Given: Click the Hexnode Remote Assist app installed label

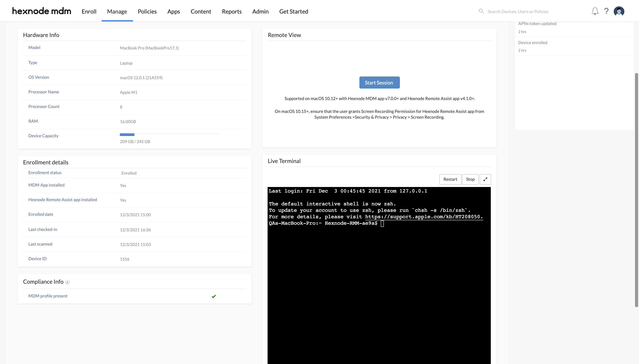Looking at the screenshot, I should click(63, 200).
